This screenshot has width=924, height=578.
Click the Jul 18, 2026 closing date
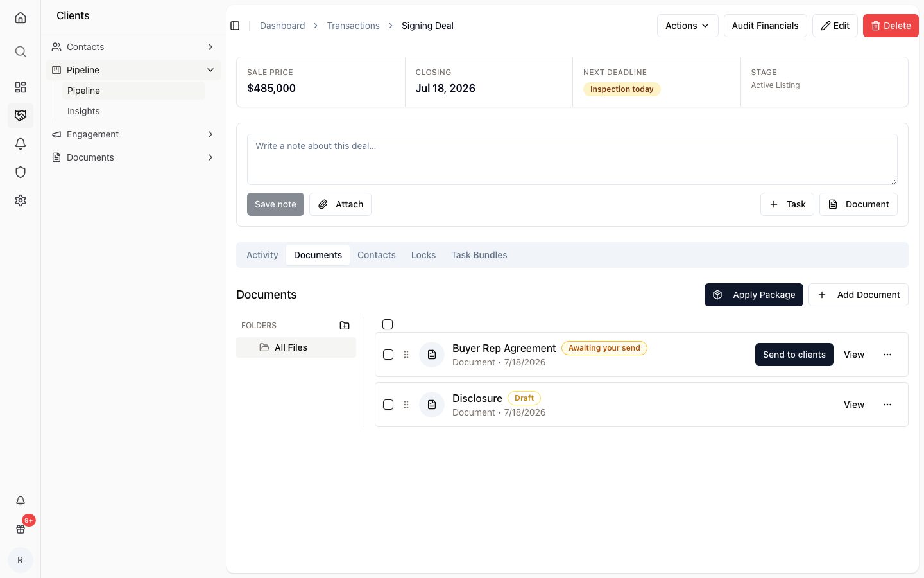[x=445, y=88]
